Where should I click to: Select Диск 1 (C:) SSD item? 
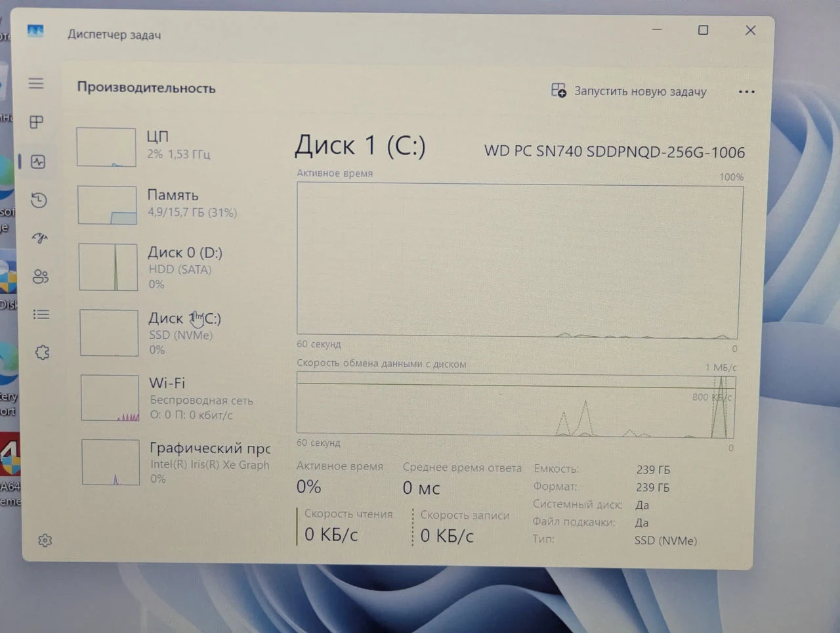[174, 333]
